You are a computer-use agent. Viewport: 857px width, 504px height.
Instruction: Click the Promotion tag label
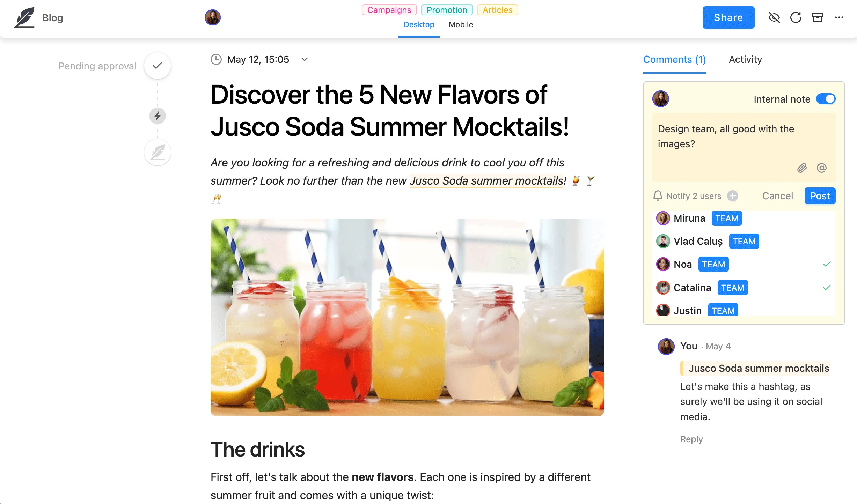(446, 10)
